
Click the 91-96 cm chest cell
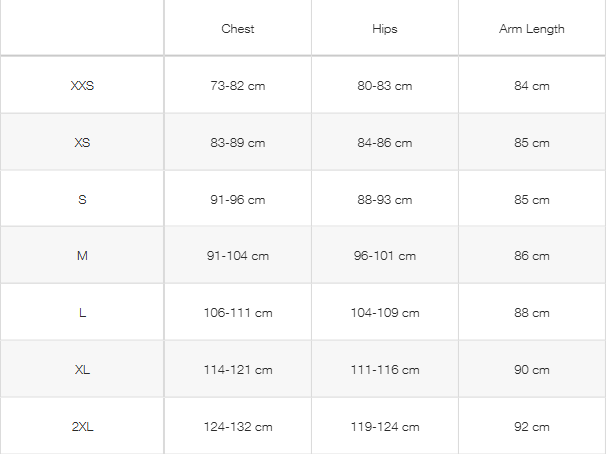[x=238, y=200]
